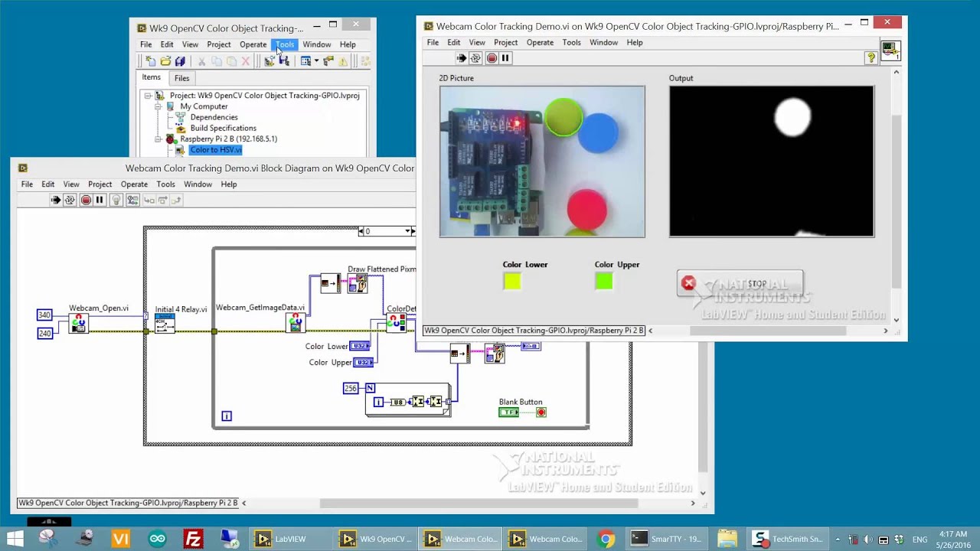Select Build Specifications in project tree
This screenshot has height=551, width=980.
(223, 128)
